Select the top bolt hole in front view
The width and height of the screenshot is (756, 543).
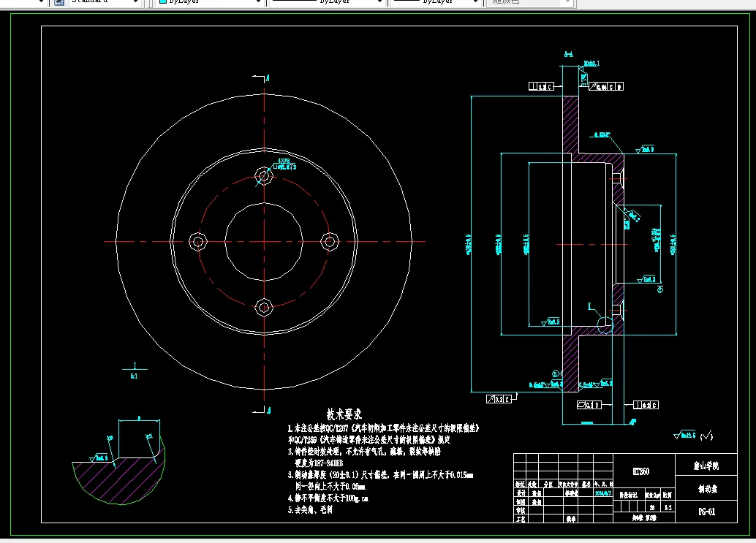pos(264,176)
